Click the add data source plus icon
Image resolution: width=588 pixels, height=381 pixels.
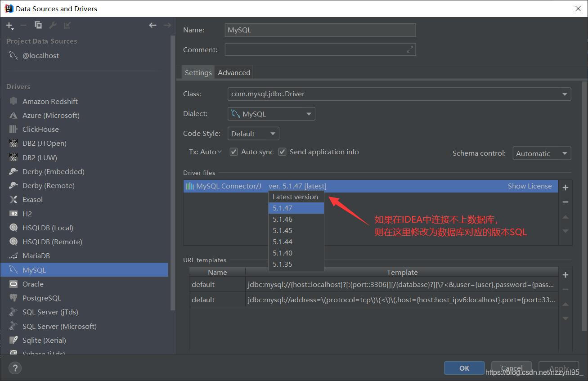coord(9,25)
